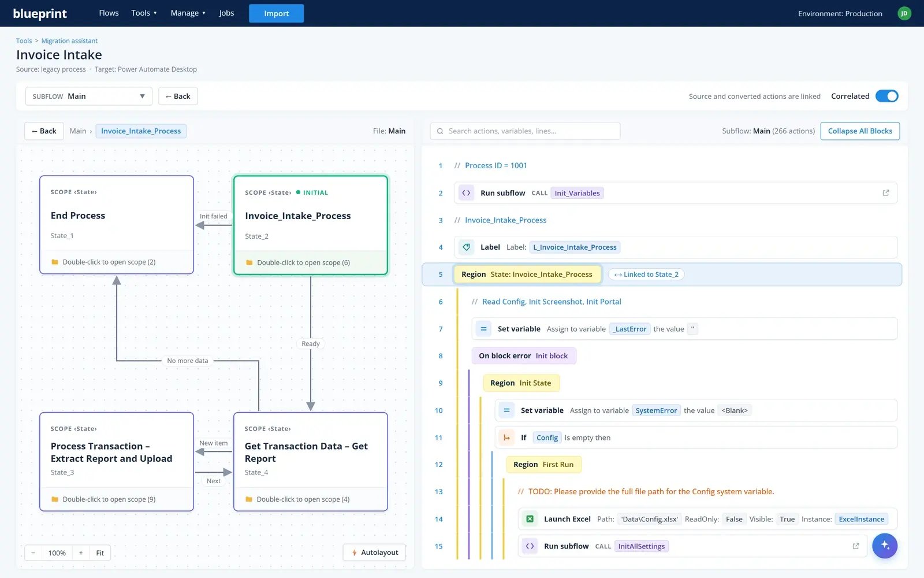This screenshot has width=924, height=578.
Task: Click the Fit zoom button
Action: pos(100,553)
